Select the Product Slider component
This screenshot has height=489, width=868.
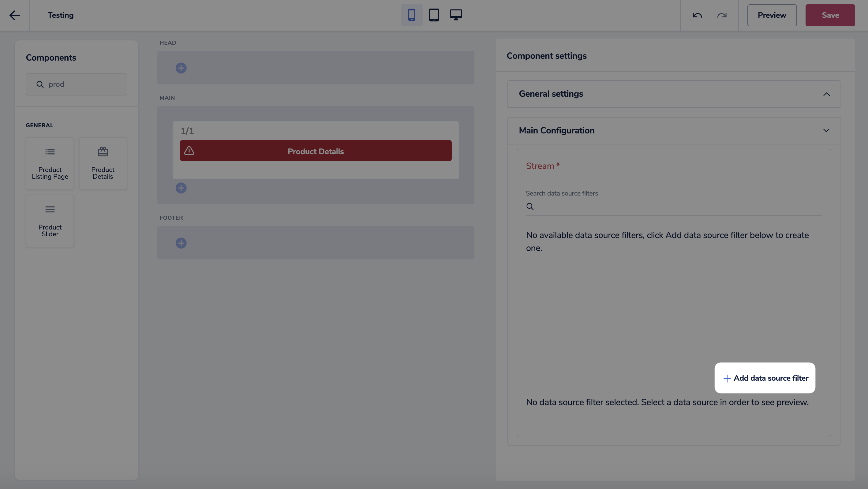50,221
